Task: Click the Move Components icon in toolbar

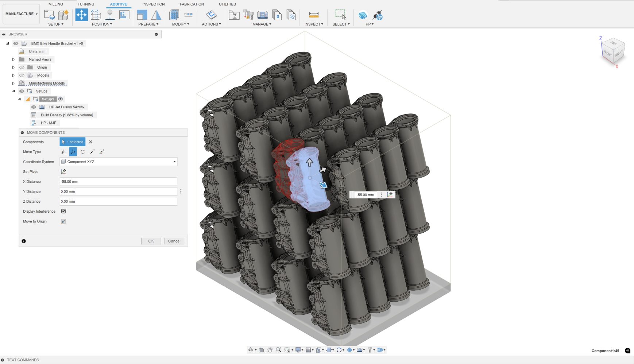Action: pyautogui.click(x=81, y=15)
